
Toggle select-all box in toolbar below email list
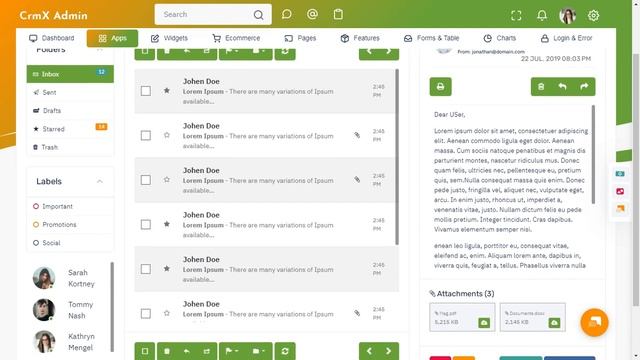145,351
